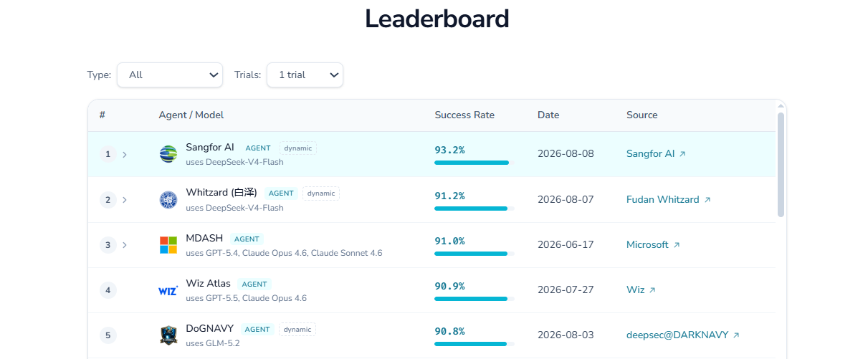Image resolution: width=868 pixels, height=359 pixels.
Task: Click external-link arrow next to Fudan Whitzard
Action: pyautogui.click(x=707, y=200)
